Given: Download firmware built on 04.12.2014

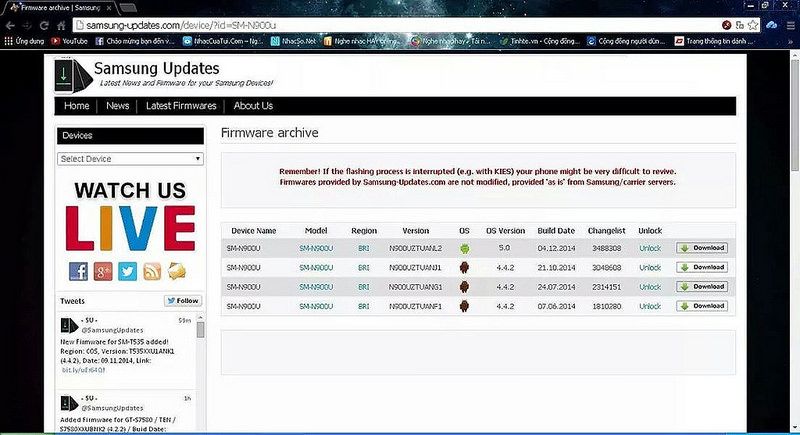Looking at the screenshot, I should pyautogui.click(x=702, y=248).
